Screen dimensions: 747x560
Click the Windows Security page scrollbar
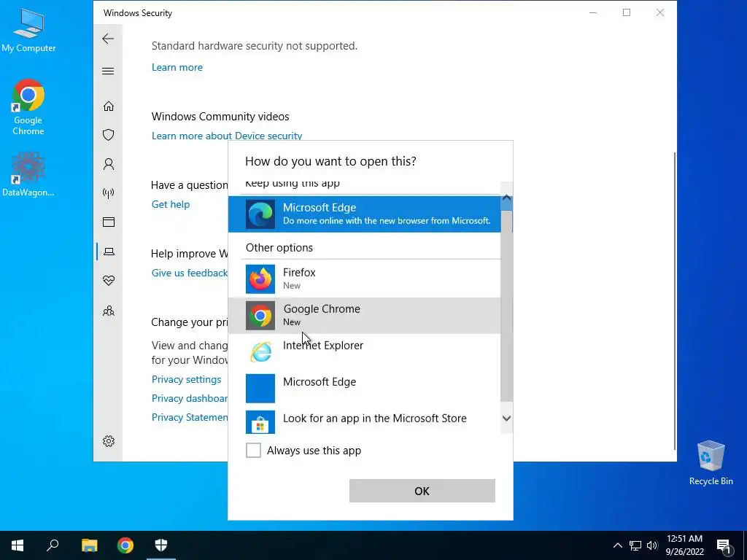pyautogui.click(x=675, y=300)
